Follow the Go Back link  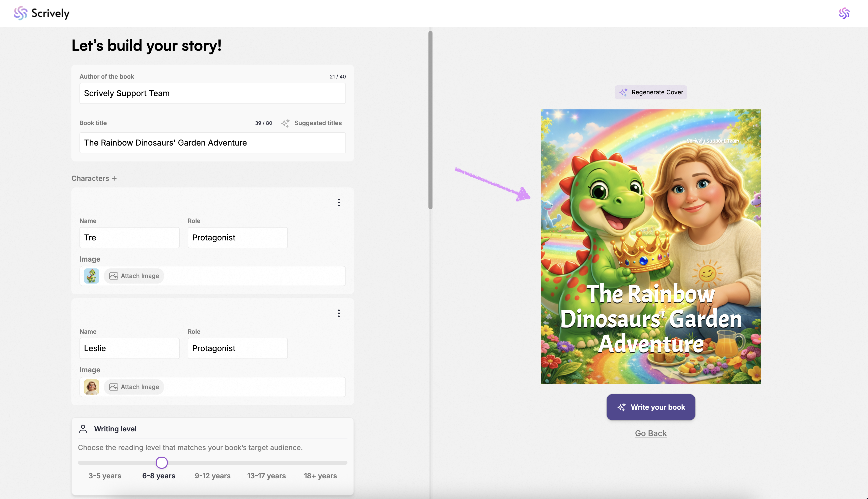(651, 433)
